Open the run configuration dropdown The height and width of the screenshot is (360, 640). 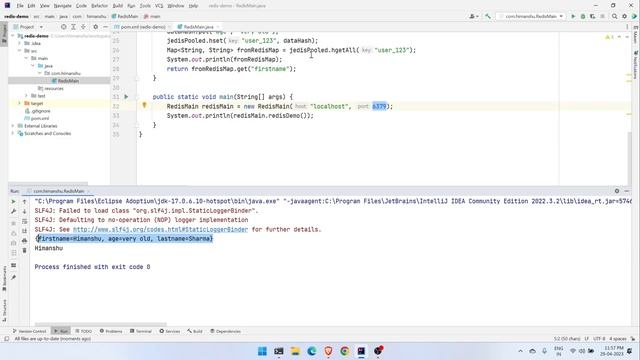click(x=531, y=16)
